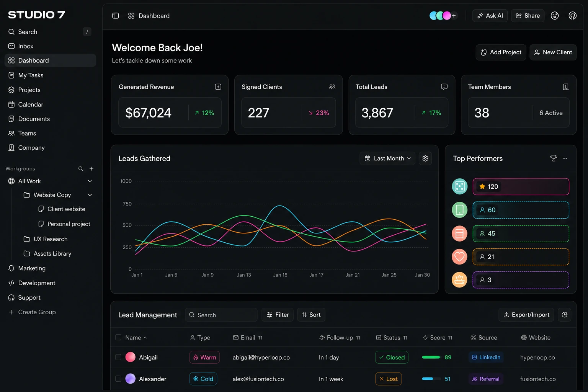Screen dimensions: 588x392
Task: Click Create Group in sidebar
Action: pyautogui.click(x=32, y=312)
